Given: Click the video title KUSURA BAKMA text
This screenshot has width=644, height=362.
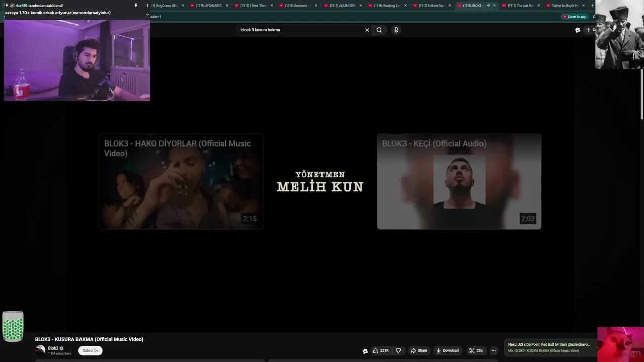Looking at the screenshot, I should coord(89,339).
